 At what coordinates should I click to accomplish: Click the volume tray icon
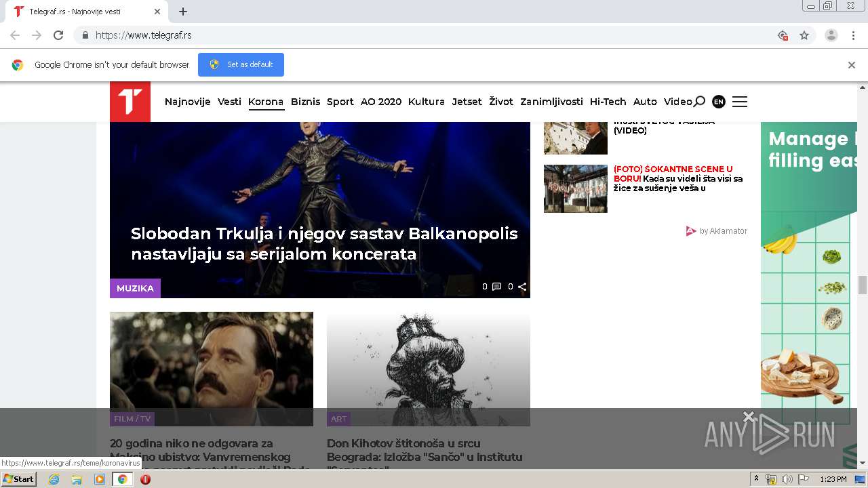(x=787, y=479)
